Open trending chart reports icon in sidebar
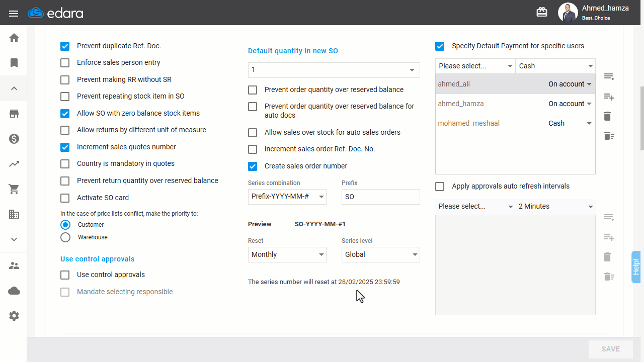The height and width of the screenshot is (362, 644). (x=14, y=164)
